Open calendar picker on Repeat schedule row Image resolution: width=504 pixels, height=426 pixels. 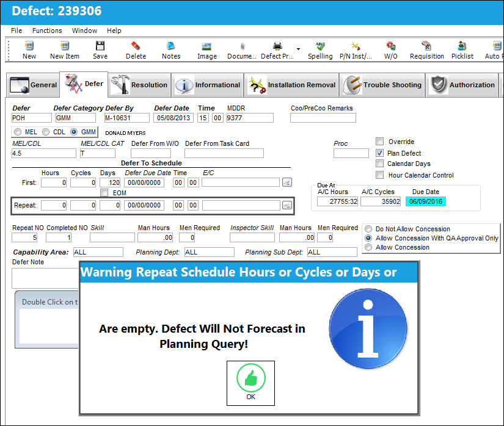pyautogui.click(x=287, y=205)
